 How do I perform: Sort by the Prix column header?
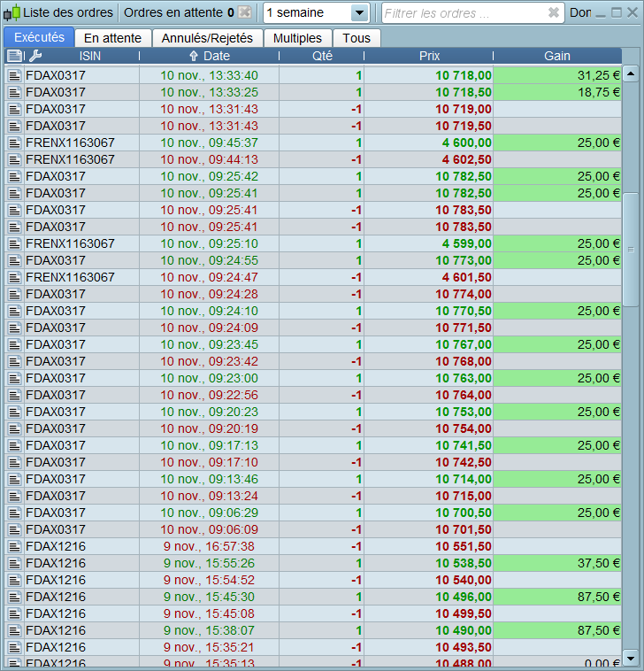pos(429,56)
